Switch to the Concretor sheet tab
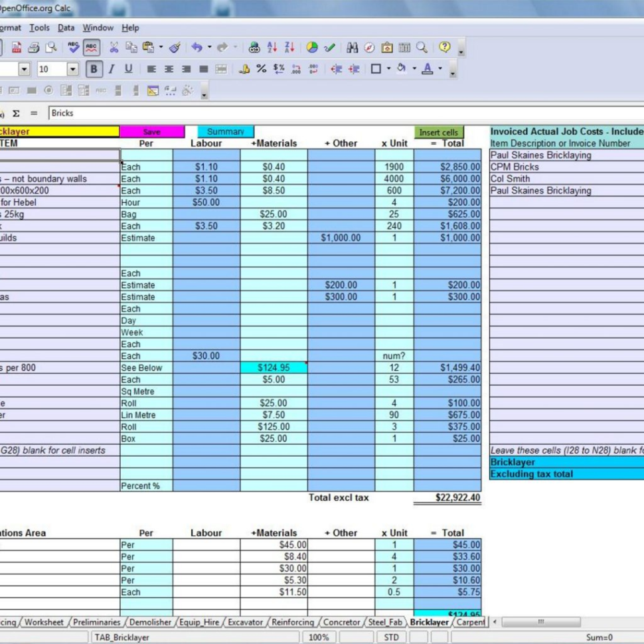The width and height of the screenshot is (644, 644). 343,623
